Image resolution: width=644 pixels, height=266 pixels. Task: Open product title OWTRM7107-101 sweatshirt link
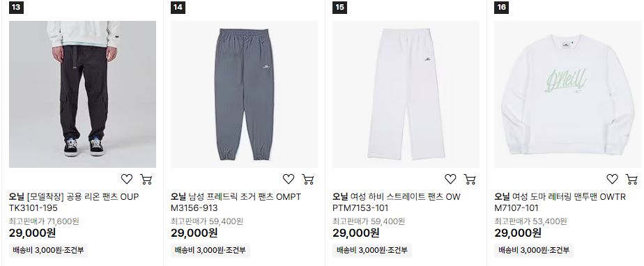(560, 203)
